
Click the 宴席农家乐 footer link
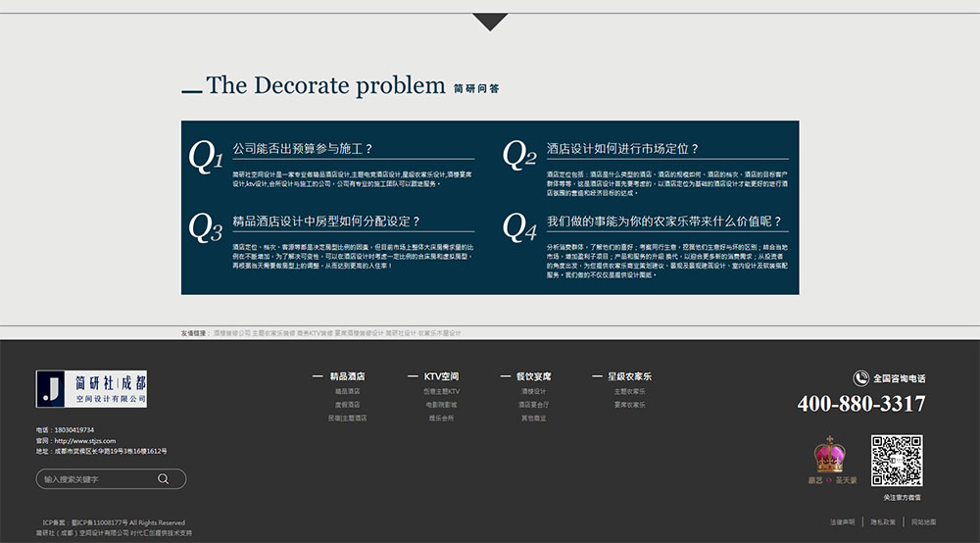coord(629,404)
